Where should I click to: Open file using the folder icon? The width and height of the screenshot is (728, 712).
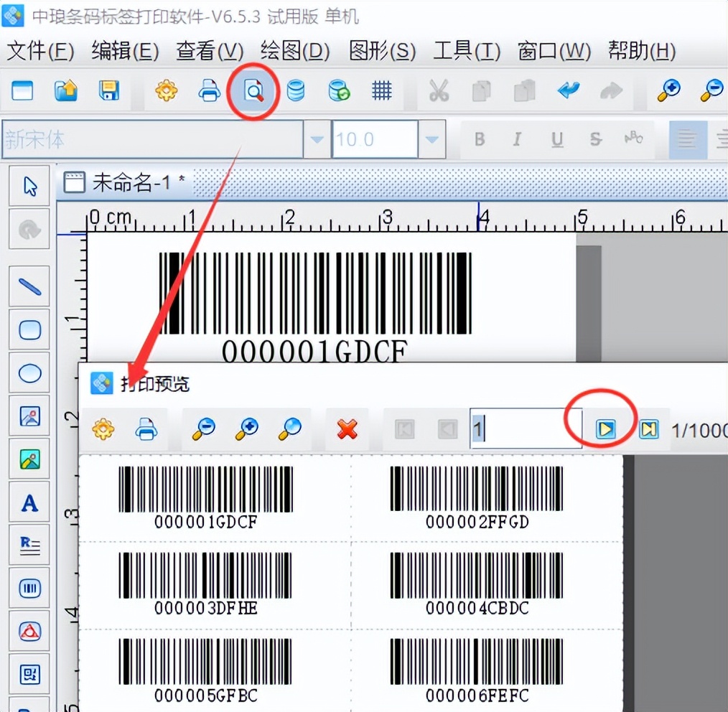66,90
